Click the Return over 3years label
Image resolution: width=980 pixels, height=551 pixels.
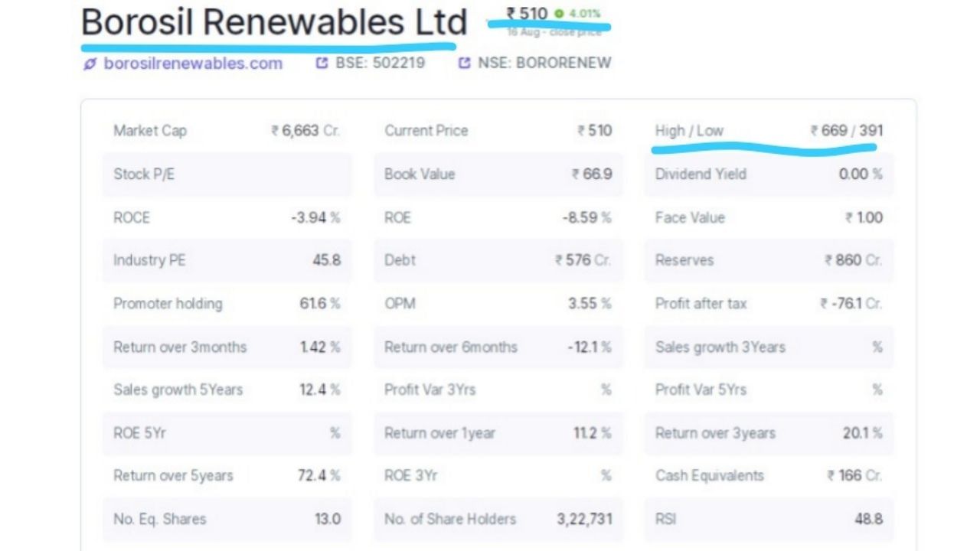point(715,434)
